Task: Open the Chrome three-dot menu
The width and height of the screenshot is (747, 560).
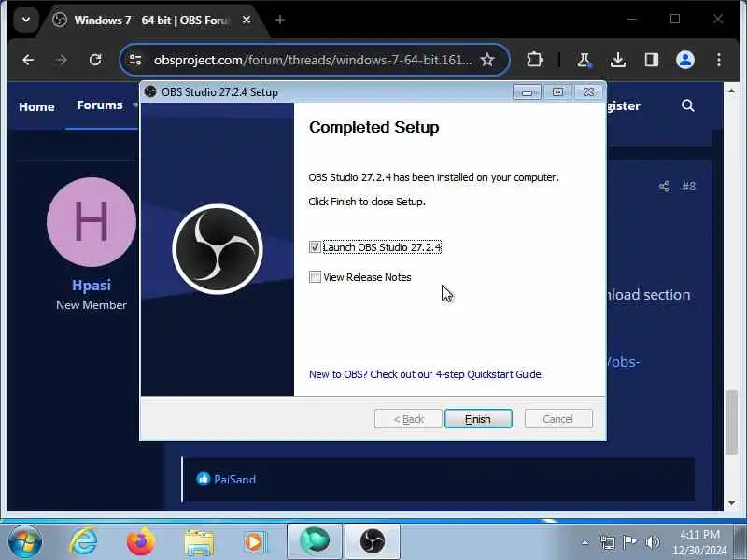Action: click(x=719, y=60)
